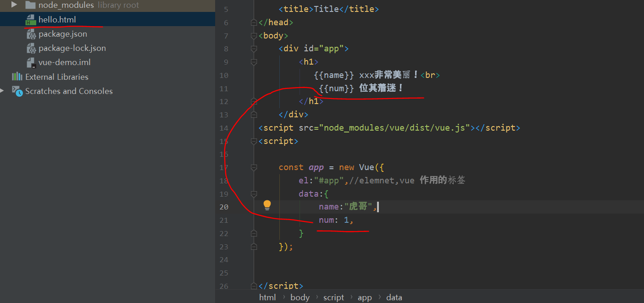Click the {{name}} interpolation text
644x303 pixels.
coord(334,75)
